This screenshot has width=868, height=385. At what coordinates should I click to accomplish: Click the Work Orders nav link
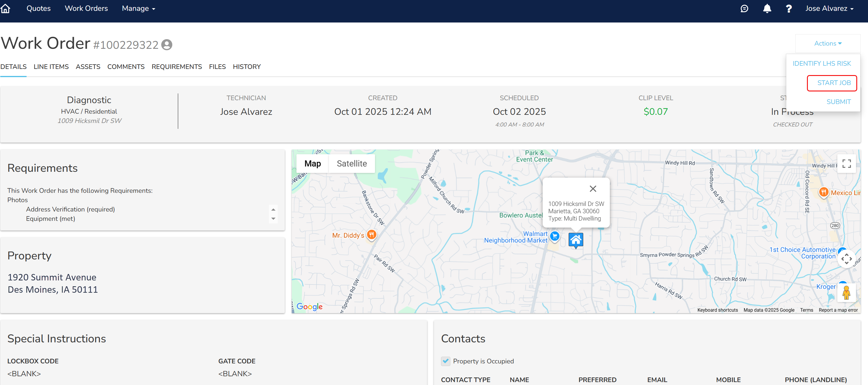86,8
